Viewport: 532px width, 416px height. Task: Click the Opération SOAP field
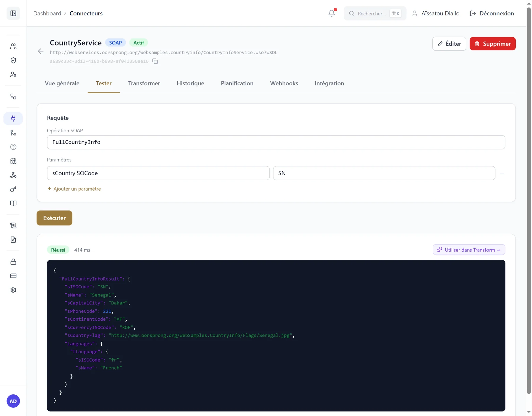tap(276, 142)
